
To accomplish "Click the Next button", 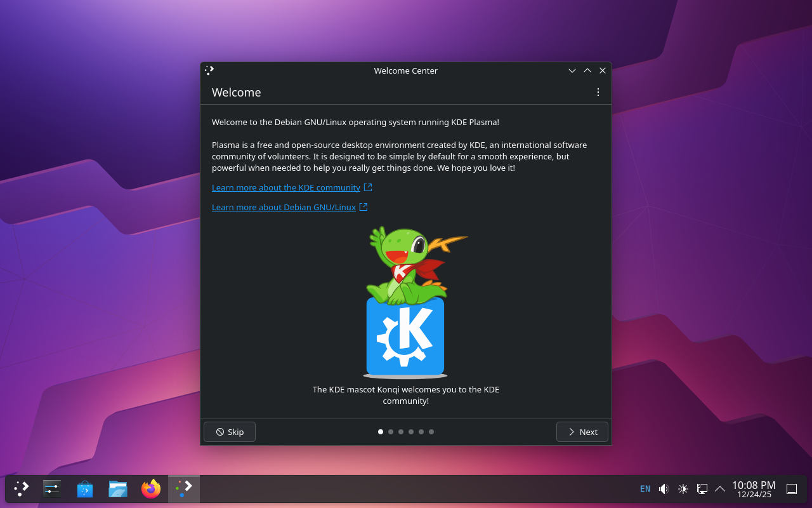I will pyautogui.click(x=582, y=432).
